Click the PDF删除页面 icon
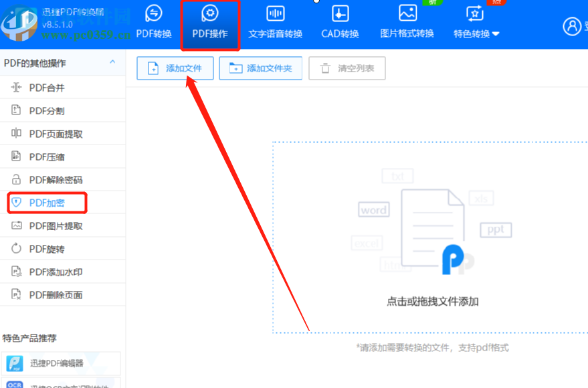 (16, 294)
